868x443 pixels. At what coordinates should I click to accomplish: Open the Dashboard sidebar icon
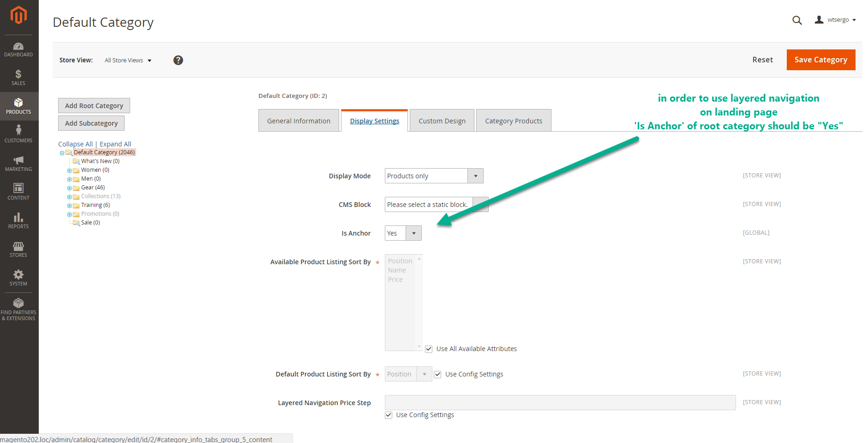(18, 46)
